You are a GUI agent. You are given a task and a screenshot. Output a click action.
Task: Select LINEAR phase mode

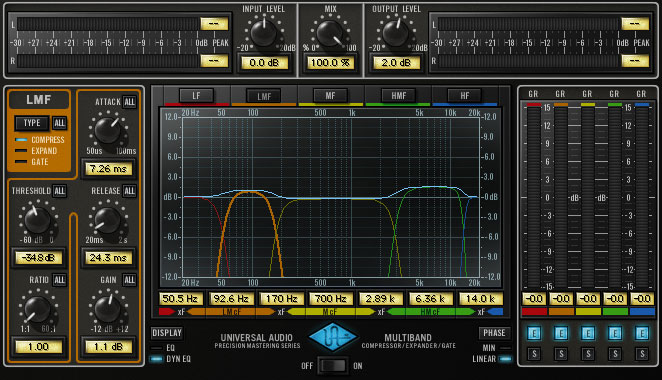(x=492, y=359)
